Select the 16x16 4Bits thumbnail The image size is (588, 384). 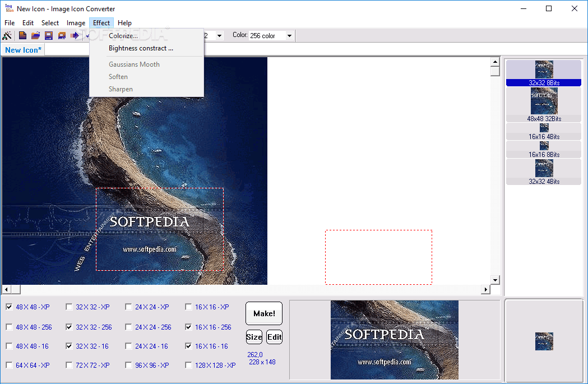[x=544, y=132]
